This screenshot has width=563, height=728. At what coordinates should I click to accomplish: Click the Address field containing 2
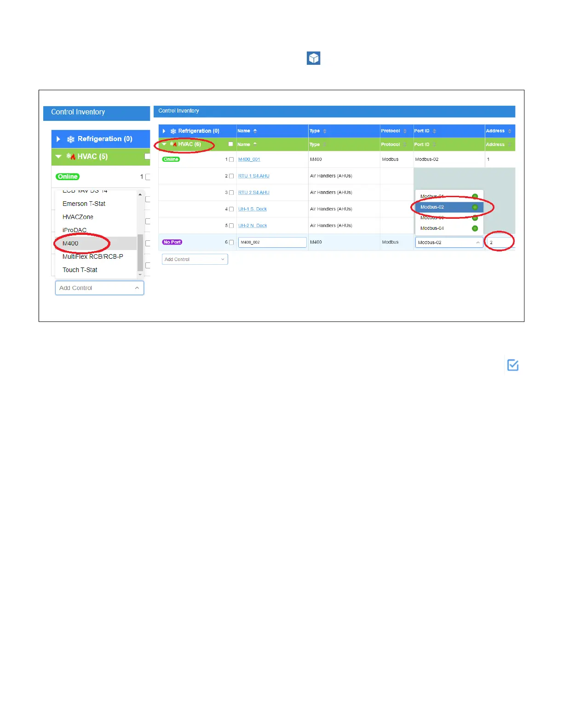(500, 242)
